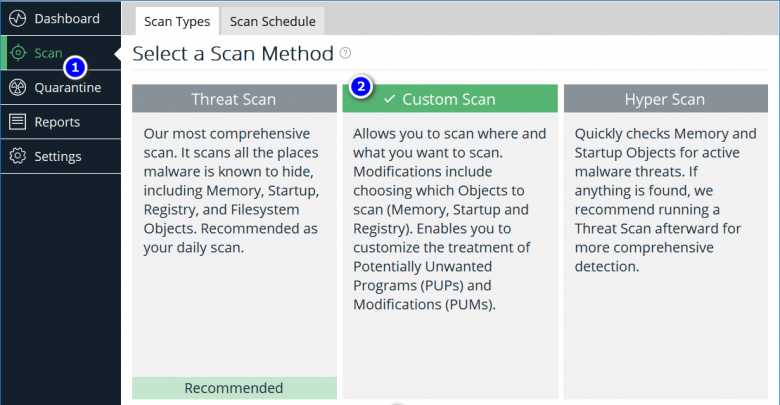Select the Custom Scan method header
The width and height of the screenshot is (780, 405).
coord(448,100)
